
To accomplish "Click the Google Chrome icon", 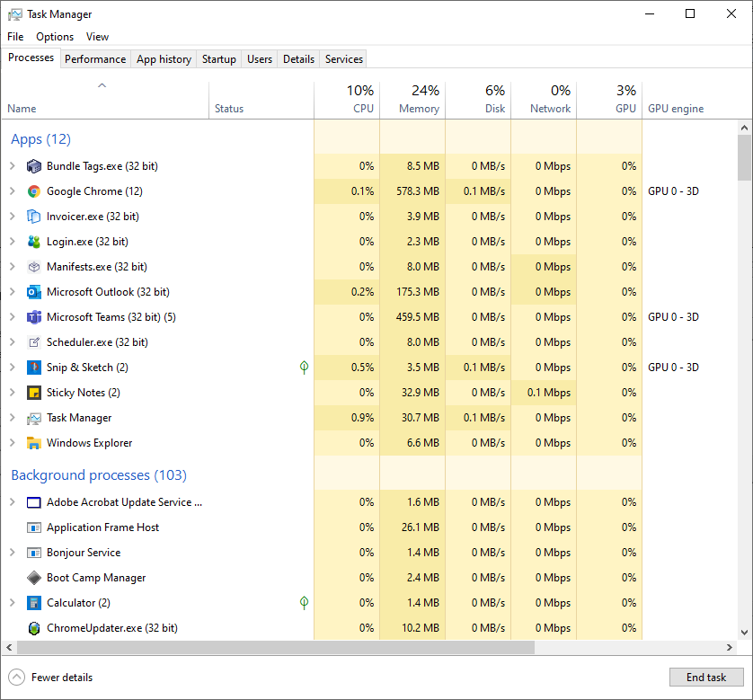I will tap(33, 191).
